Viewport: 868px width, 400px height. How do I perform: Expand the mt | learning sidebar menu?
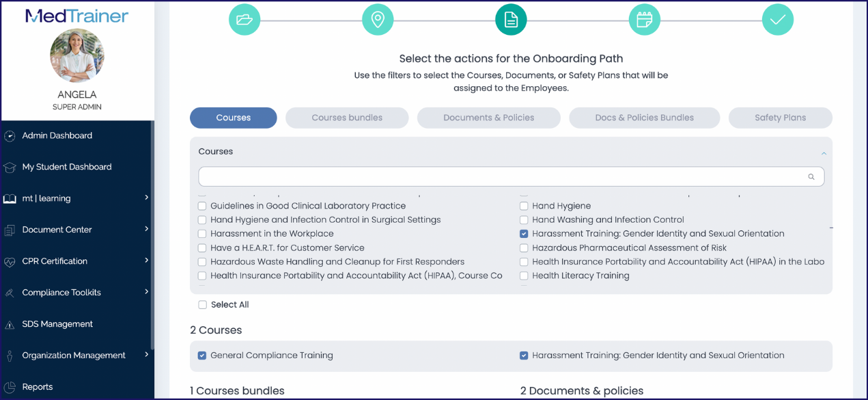click(x=146, y=198)
